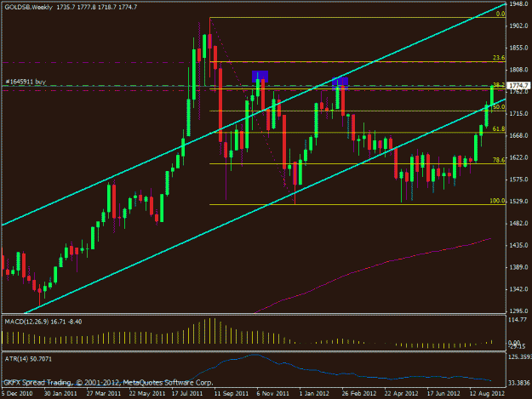Click the 1622.0 price axis label
The height and width of the screenshot is (399, 532).
pos(519,157)
